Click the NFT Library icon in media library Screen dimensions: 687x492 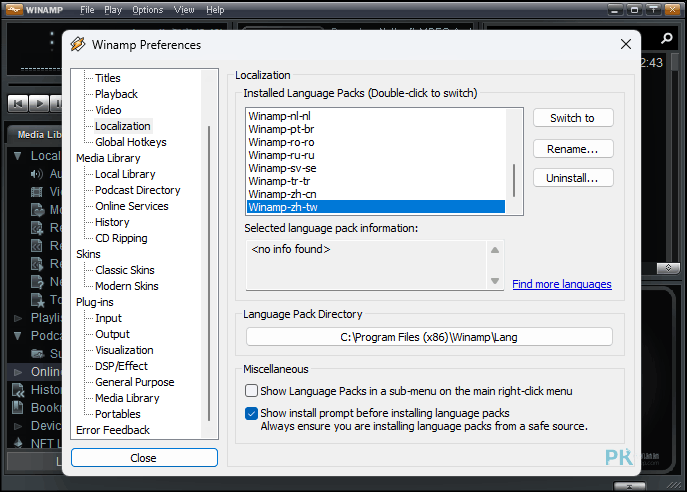coord(18,443)
